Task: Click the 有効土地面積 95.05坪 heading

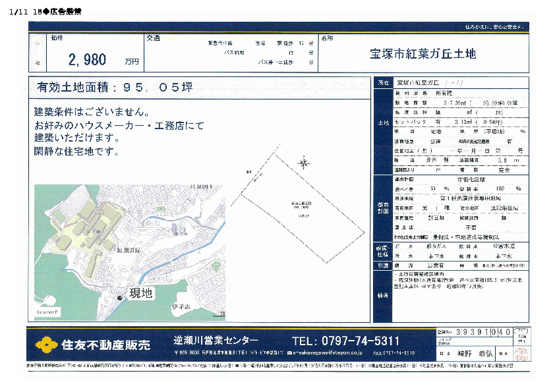Action: tap(115, 87)
